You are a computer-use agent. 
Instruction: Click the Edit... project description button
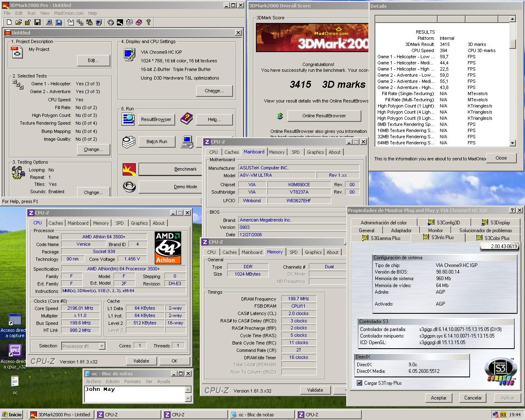[x=94, y=60]
